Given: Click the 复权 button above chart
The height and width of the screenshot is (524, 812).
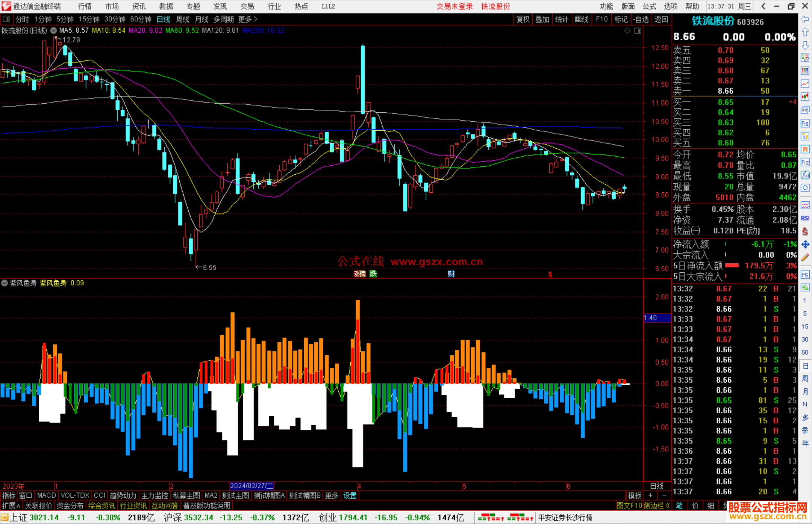Looking at the screenshot, I should tap(523, 19).
